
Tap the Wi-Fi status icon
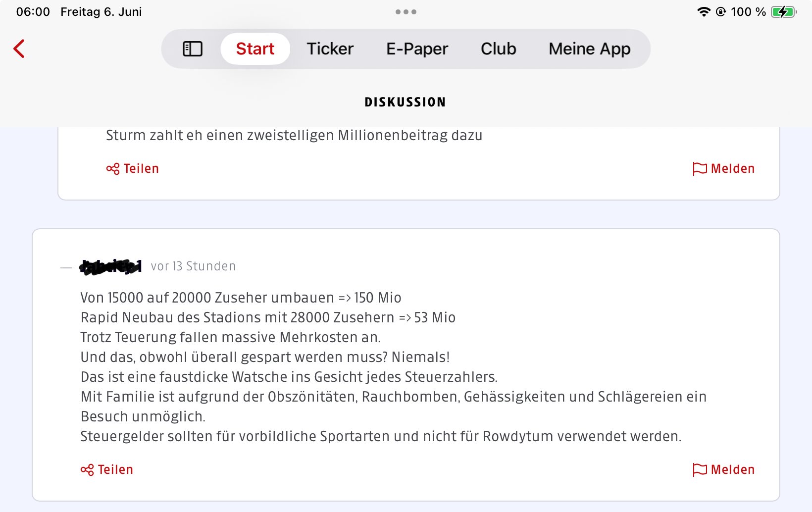click(703, 12)
